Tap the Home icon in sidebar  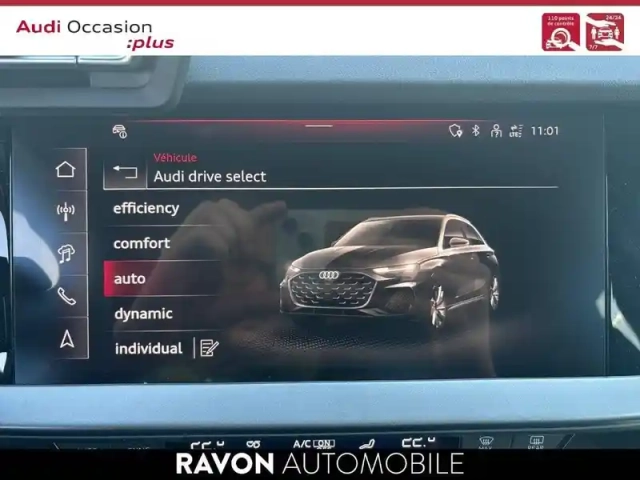click(x=66, y=170)
